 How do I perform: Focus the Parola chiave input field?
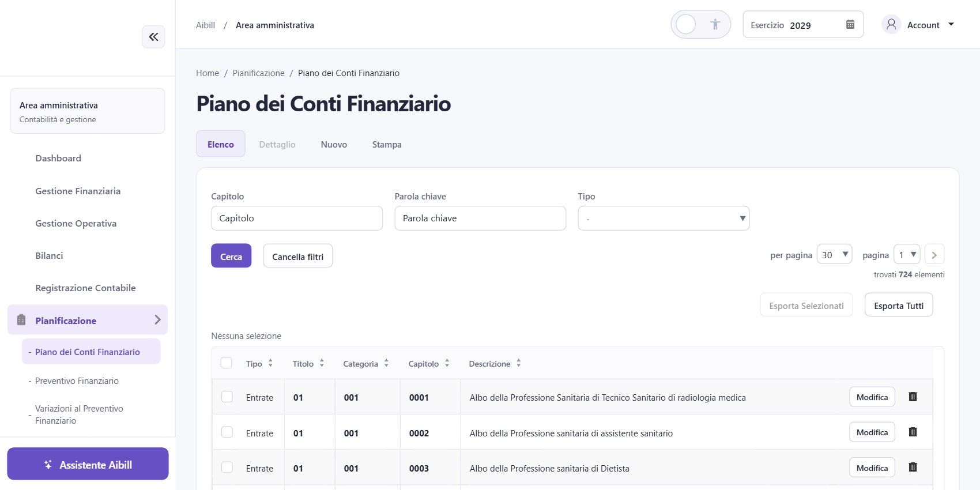pyautogui.click(x=480, y=218)
